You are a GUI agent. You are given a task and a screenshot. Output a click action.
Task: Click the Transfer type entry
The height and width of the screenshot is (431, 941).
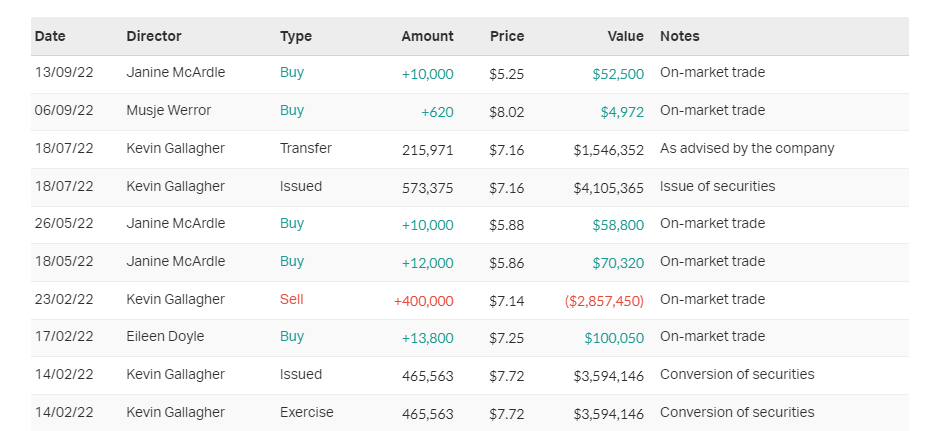(306, 148)
